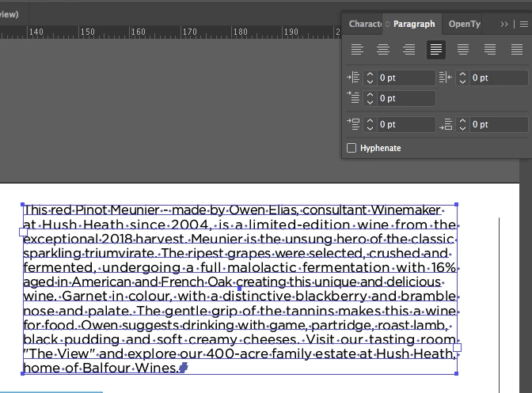Step the Right indent value with arrows
532x393 pixels.
[462, 78]
